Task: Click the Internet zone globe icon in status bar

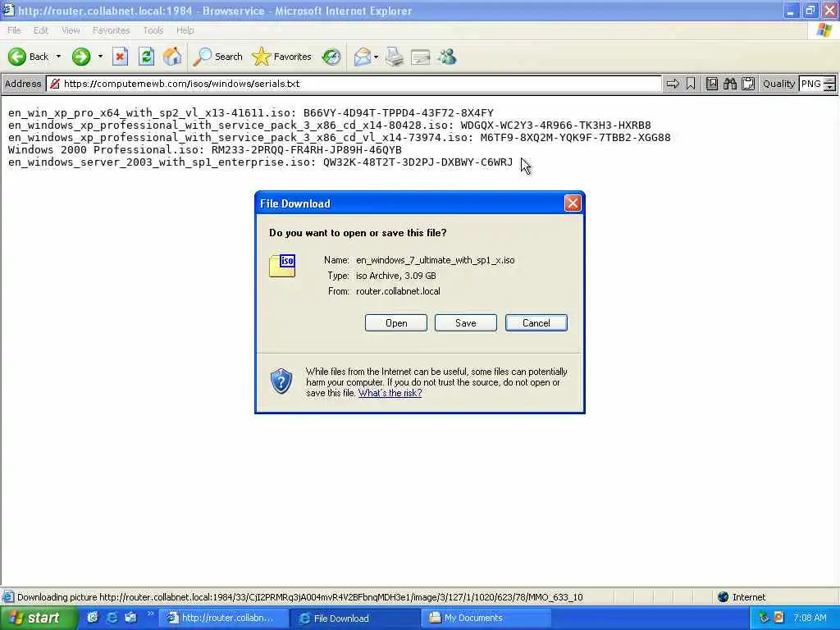Action: 723,597
